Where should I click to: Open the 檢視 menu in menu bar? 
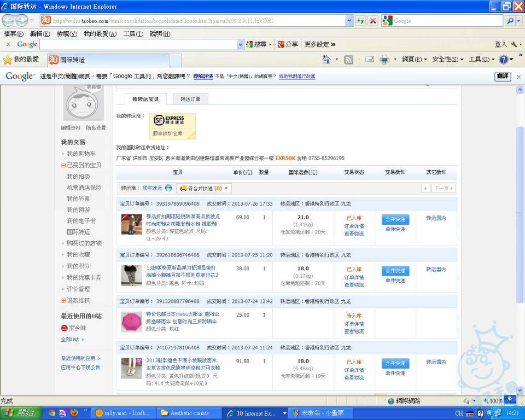[x=67, y=34]
